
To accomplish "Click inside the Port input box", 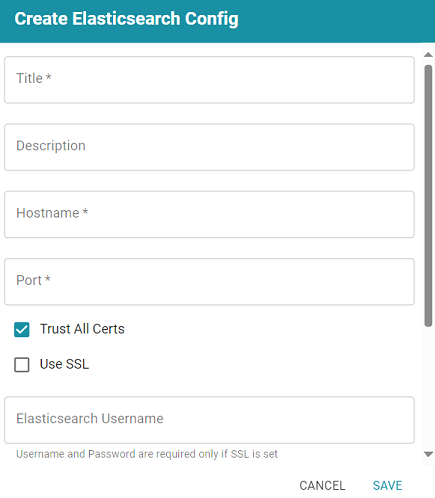I will coord(209,282).
